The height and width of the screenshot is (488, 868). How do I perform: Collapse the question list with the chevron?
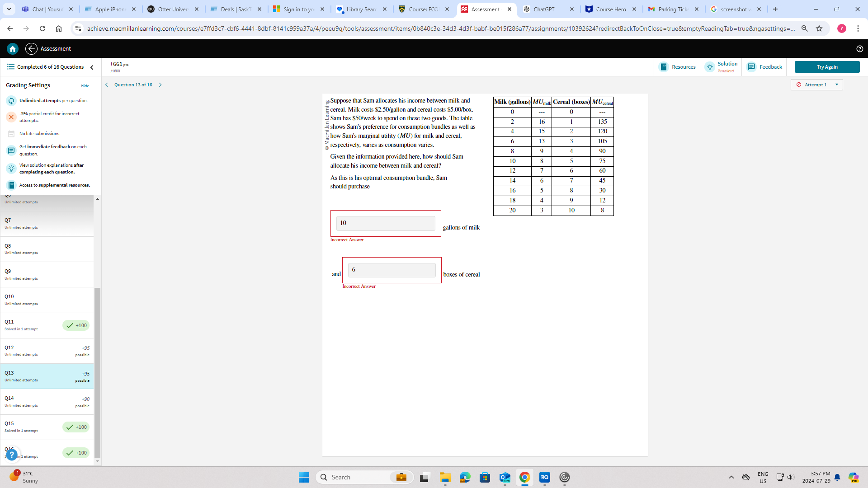coord(92,67)
